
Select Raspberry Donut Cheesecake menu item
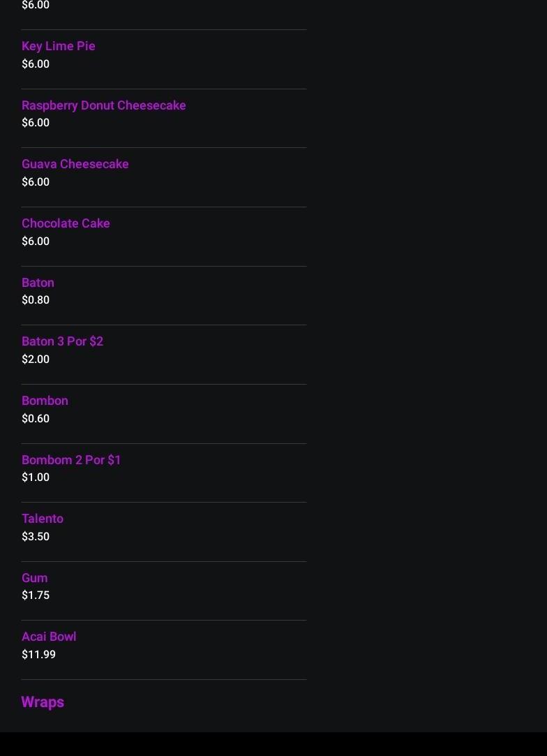(x=103, y=105)
